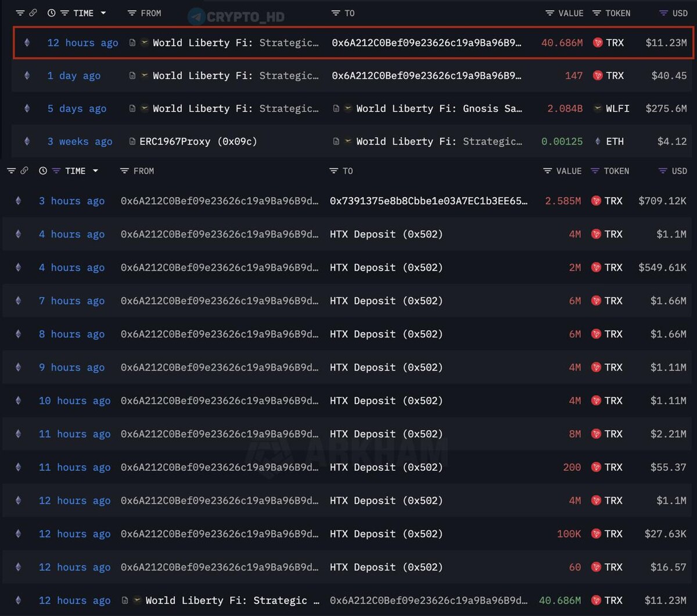Viewport: 697px width, 616px height.
Task: Click the WLFI token name in the 5 days ago row
Action: [x=617, y=109]
